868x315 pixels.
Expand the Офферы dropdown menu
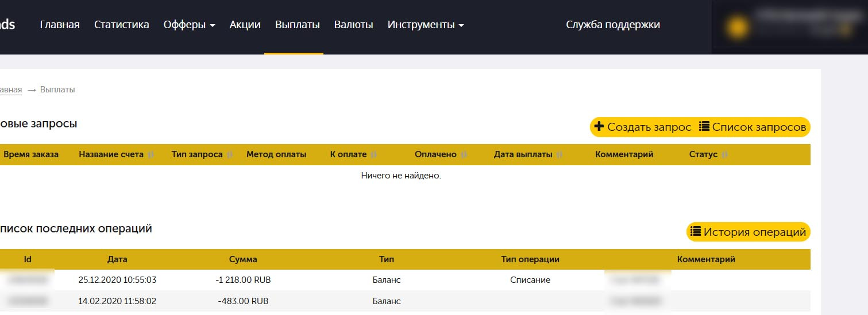click(189, 25)
